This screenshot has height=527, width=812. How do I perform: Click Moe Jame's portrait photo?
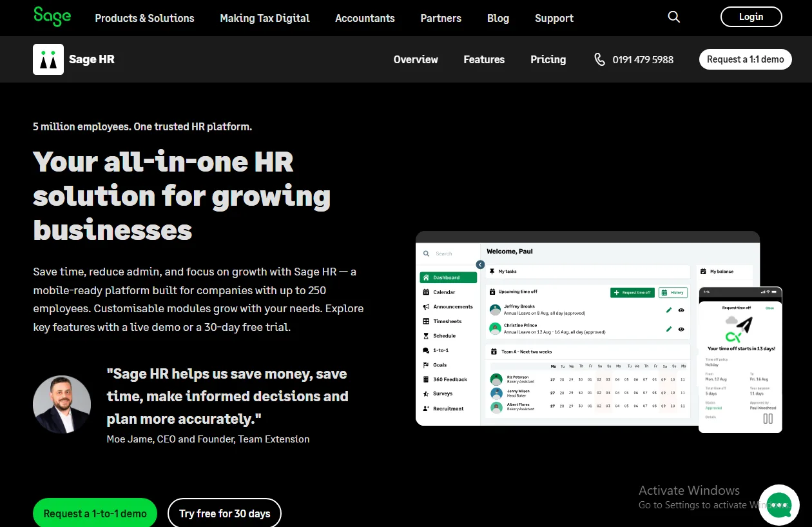(62, 404)
